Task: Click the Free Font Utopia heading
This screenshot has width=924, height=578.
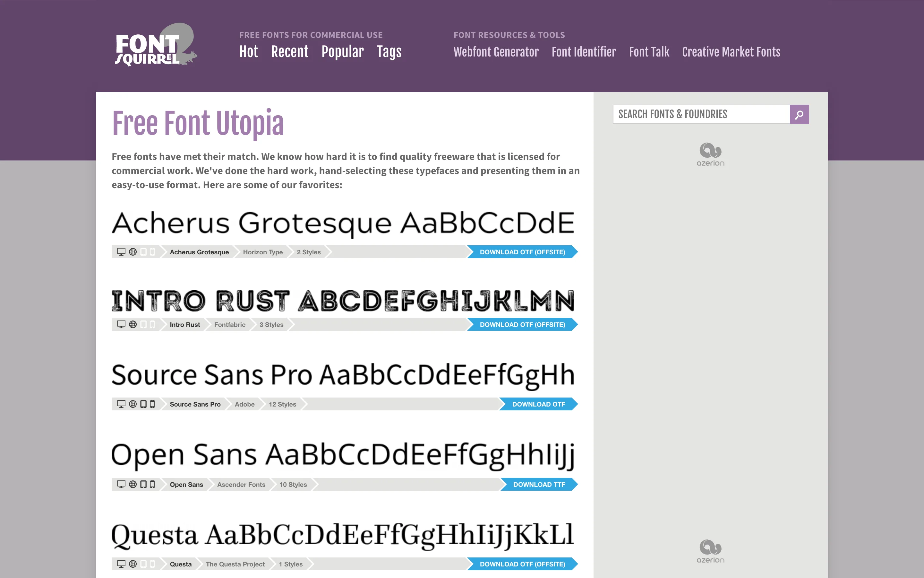Action: 198,124
